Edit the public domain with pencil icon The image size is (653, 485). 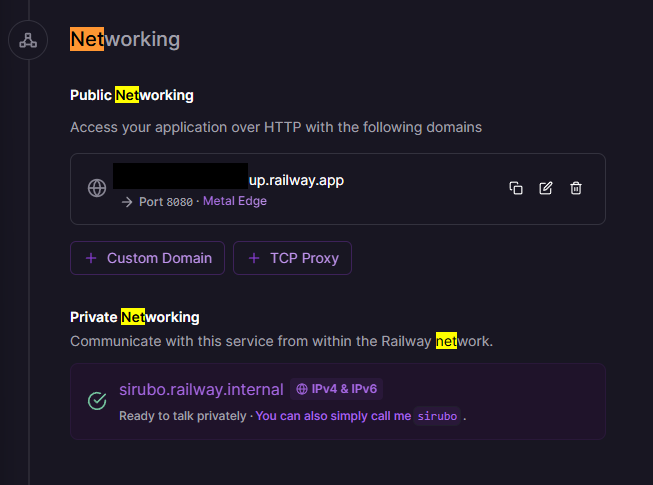[546, 189]
